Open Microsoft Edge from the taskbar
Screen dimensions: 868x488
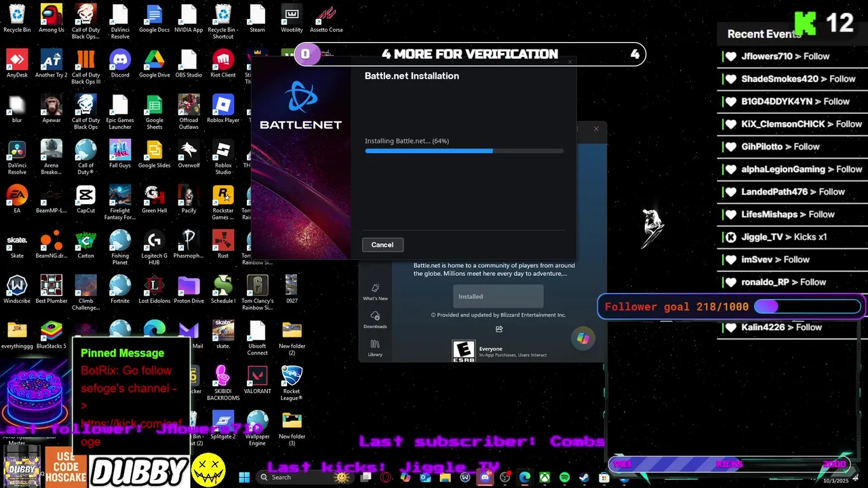[525, 477]
